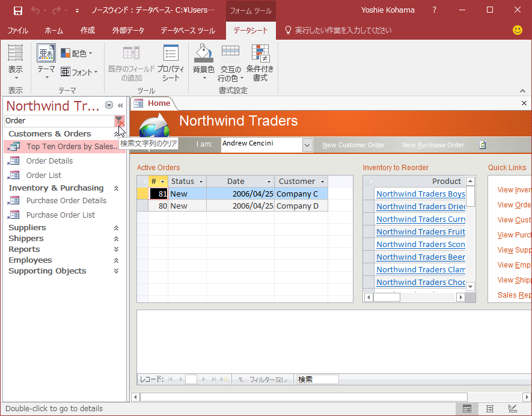
Task: Collapse the Inventory & Purchasing group
Action: click(x=116, y=188)
